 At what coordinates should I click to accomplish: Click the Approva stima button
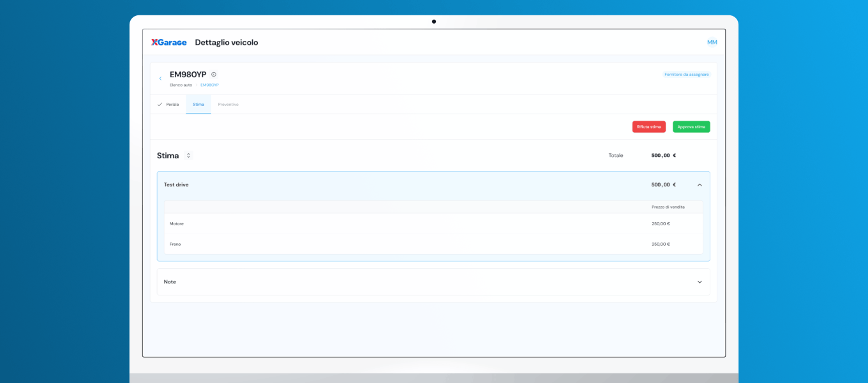[691, 127]
